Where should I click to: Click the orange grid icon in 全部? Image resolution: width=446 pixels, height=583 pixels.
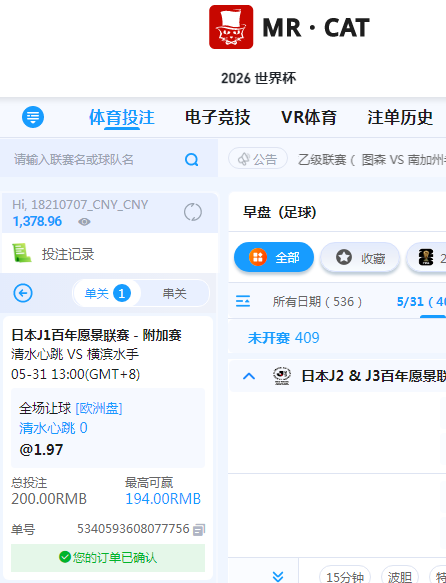tap(258, 257)
